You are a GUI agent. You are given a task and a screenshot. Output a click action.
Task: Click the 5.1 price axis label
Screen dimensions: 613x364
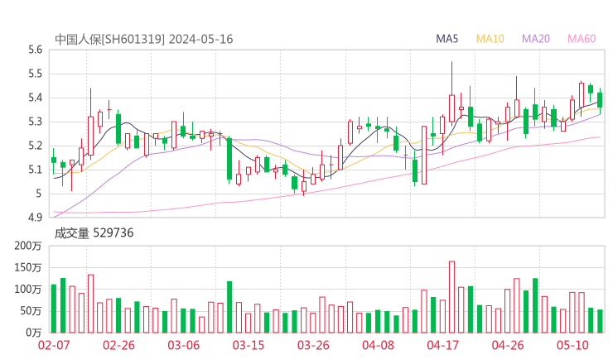click(35, 170)
